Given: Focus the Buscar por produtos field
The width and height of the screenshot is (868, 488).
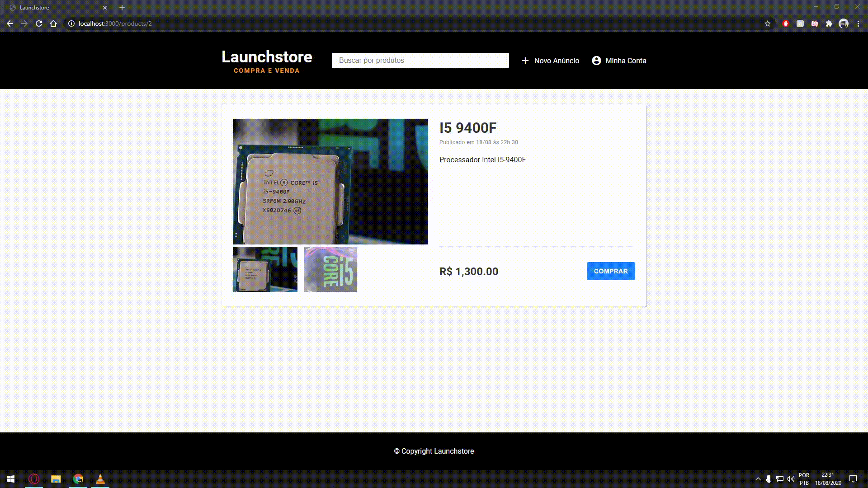Looking at the screenshot, I should [420, 61].
